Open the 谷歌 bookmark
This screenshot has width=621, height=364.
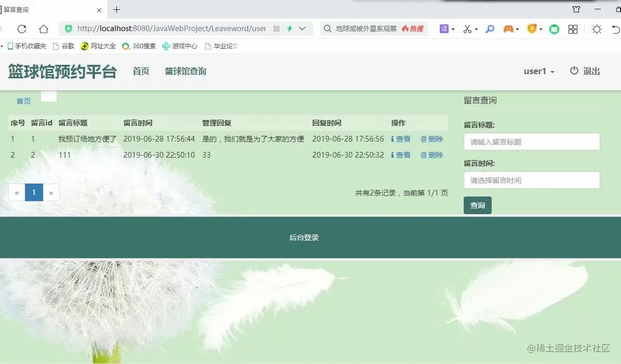click(x=64, y=46)
